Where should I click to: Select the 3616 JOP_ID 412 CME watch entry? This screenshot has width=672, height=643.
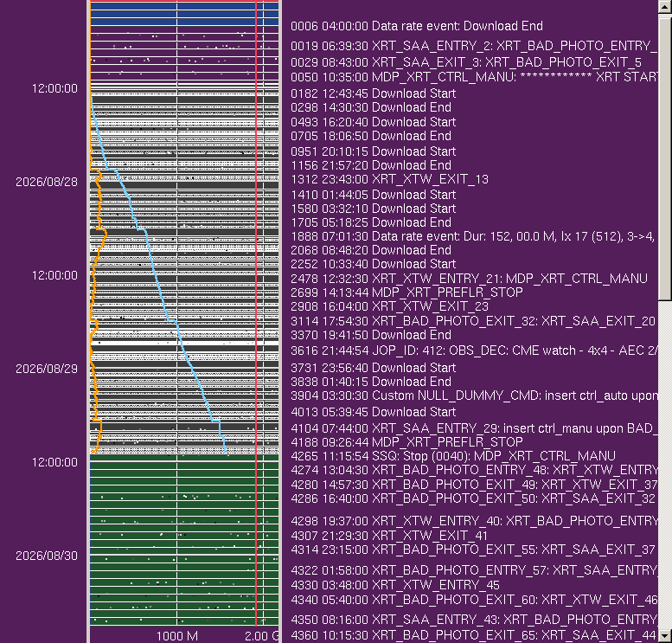point(474,350)
